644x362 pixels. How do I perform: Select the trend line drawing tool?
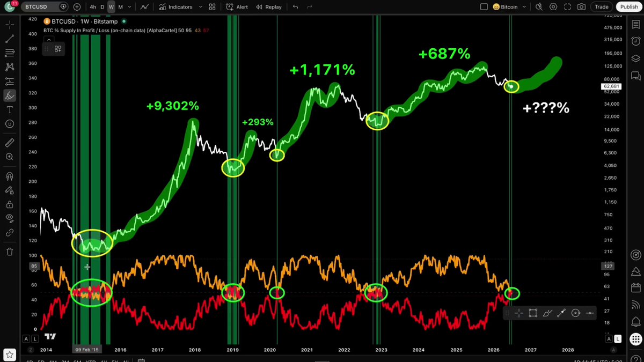pyautogui.click(x=10, y=39)
